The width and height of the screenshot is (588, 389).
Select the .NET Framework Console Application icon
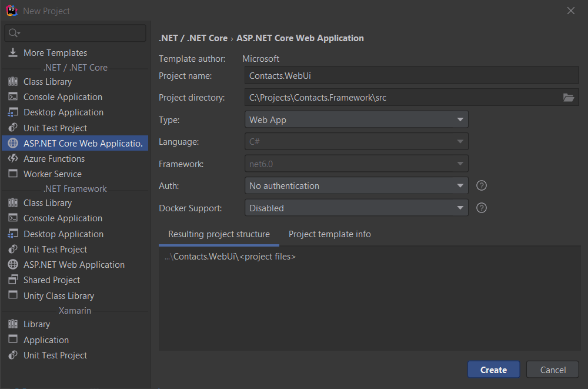[13, 218]
